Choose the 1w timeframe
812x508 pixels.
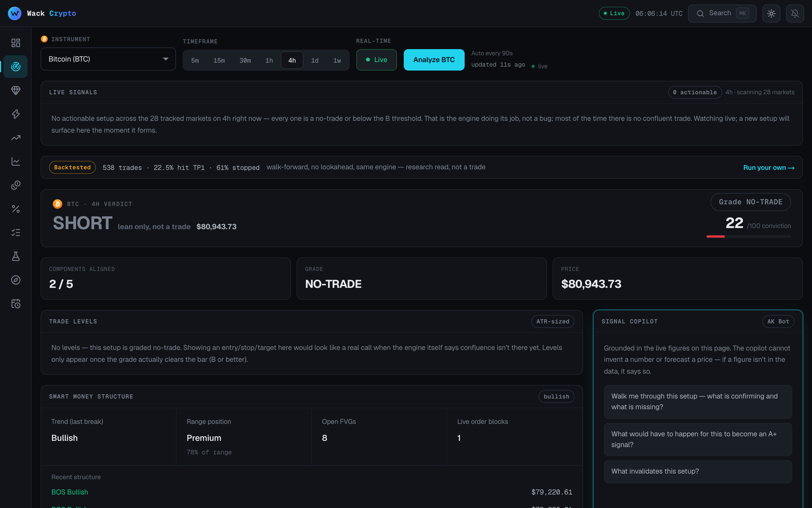pyautogui.click(x=337, y=60)
